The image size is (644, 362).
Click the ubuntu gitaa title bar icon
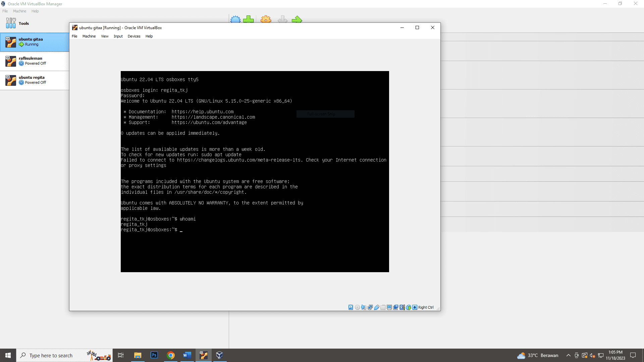[x=75, y=28]
